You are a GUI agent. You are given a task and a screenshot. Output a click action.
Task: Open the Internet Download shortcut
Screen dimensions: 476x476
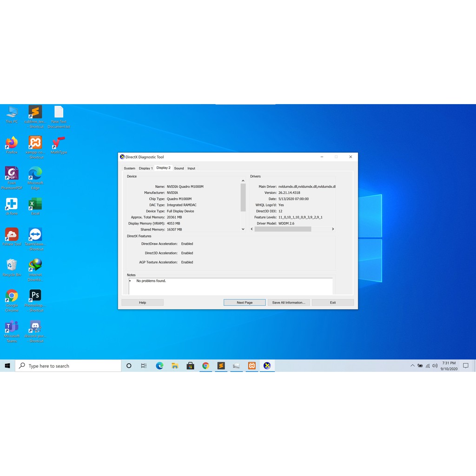click(x=35, y=265)
